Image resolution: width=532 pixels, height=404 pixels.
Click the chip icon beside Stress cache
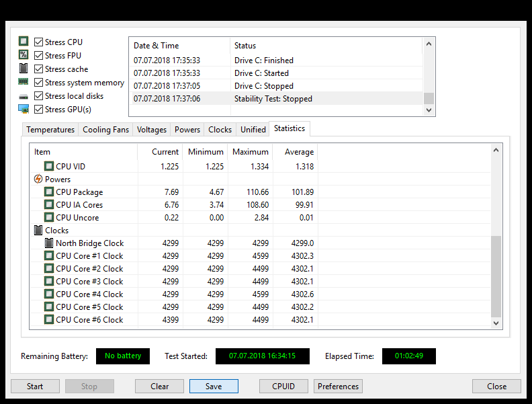[24, 69]
